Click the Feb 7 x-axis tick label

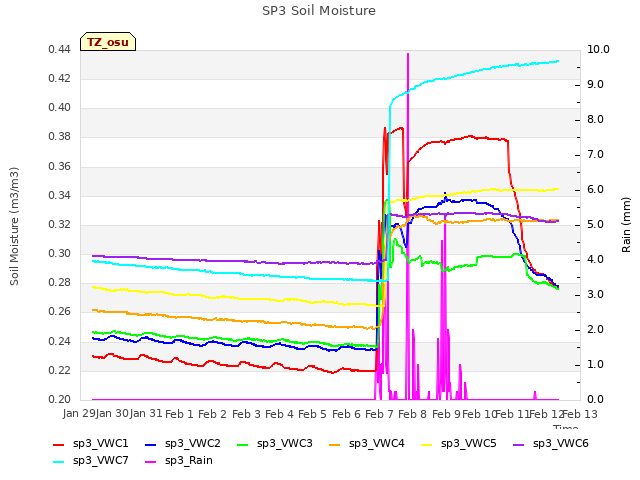[379, 415]
